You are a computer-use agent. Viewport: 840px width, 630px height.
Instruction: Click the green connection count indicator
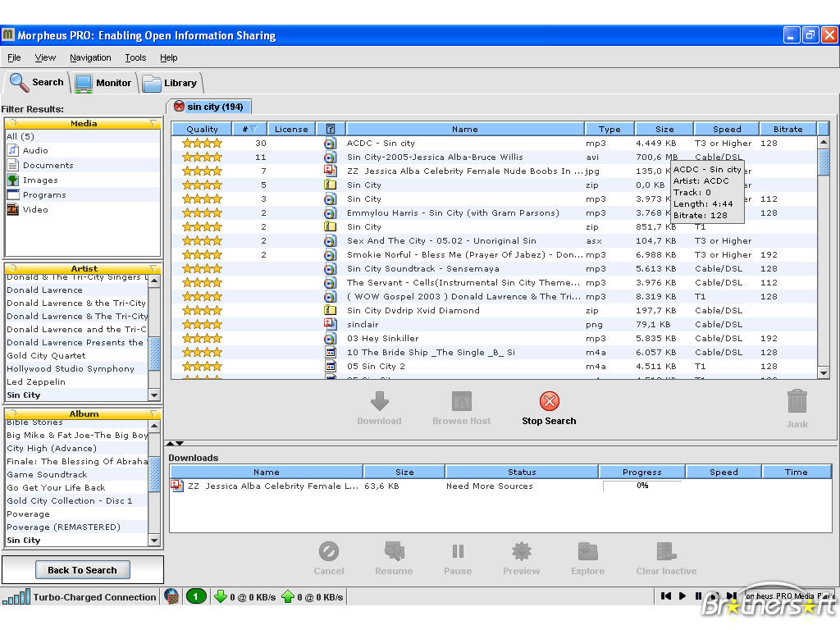tap(196, 596)
